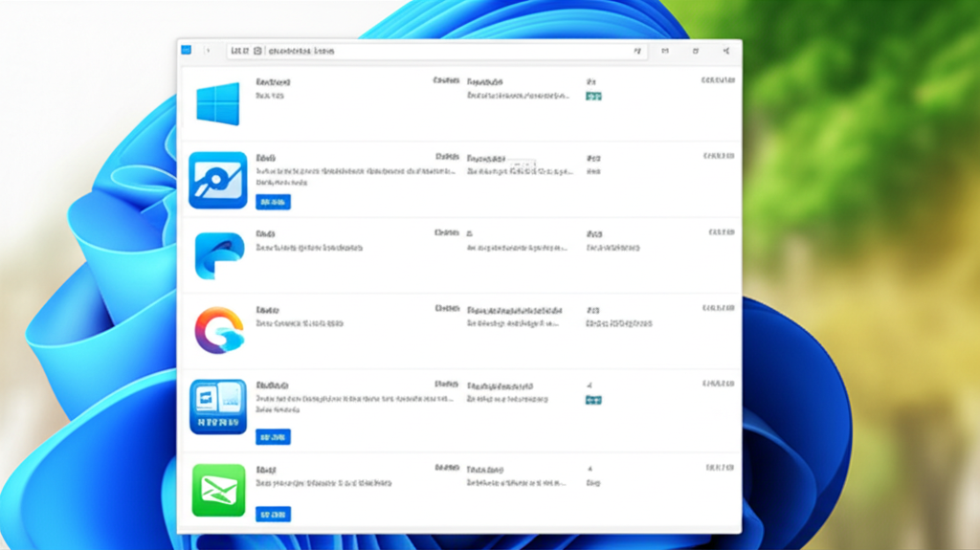Click inside the address bar text field
This screenshot has height=550, width=980.
(431, 51)
